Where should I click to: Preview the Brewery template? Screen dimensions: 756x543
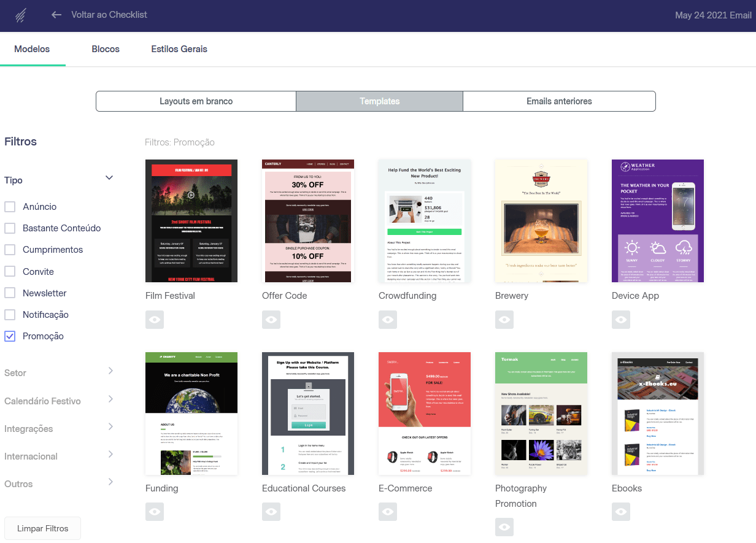504,319
